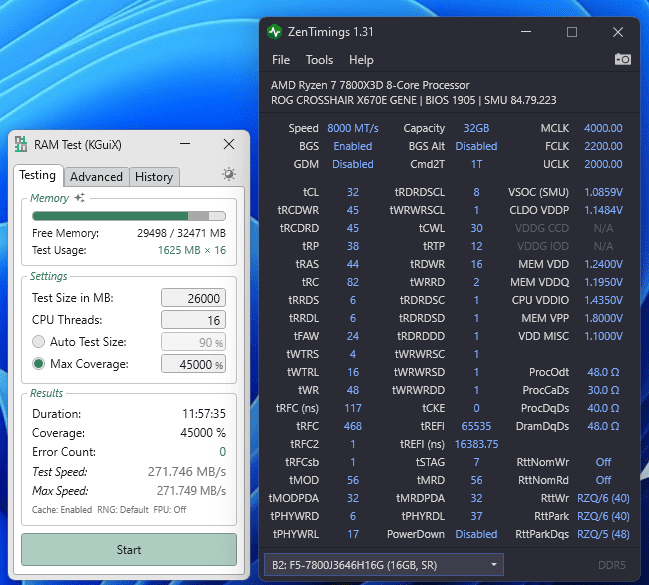Click the CPU Threads input field
The width and height of the screenshot is (649, 585).
point(193,320)
